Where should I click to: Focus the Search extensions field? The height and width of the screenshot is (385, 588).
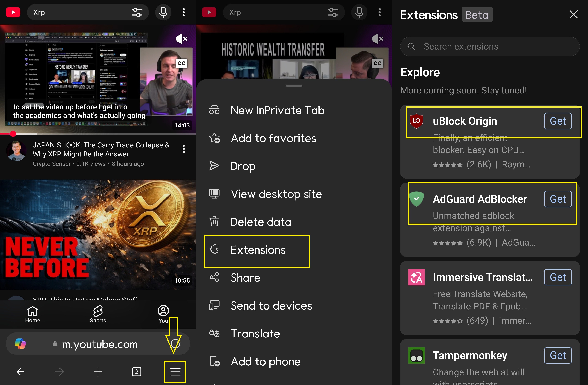490,46
